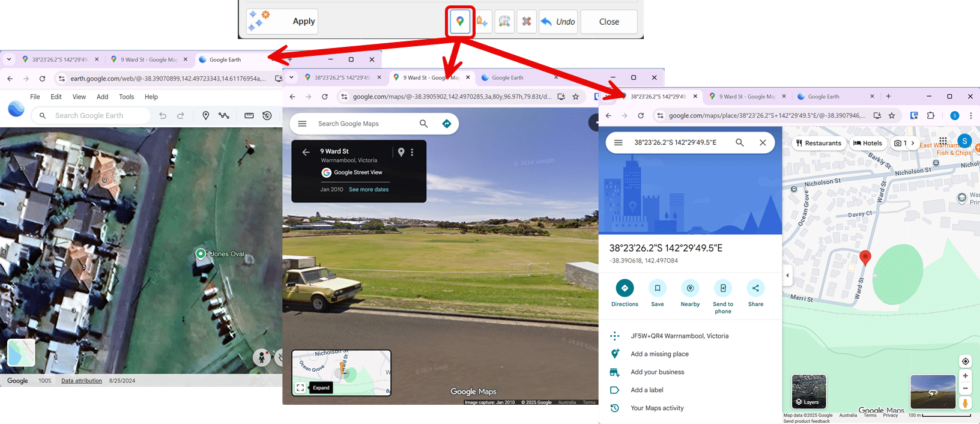This screenshot has height=424, width=980.
Task: Open the Data attribution link
Action: coord(82,381)
